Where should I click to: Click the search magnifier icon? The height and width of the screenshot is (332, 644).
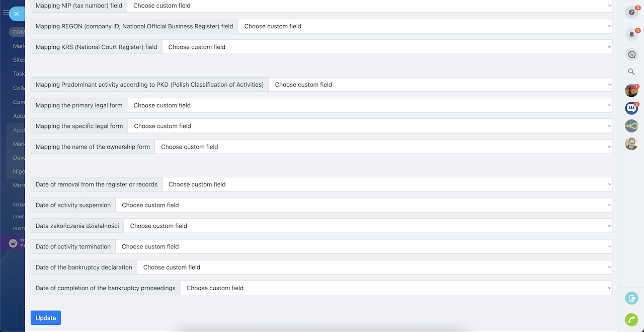[631, 72]
